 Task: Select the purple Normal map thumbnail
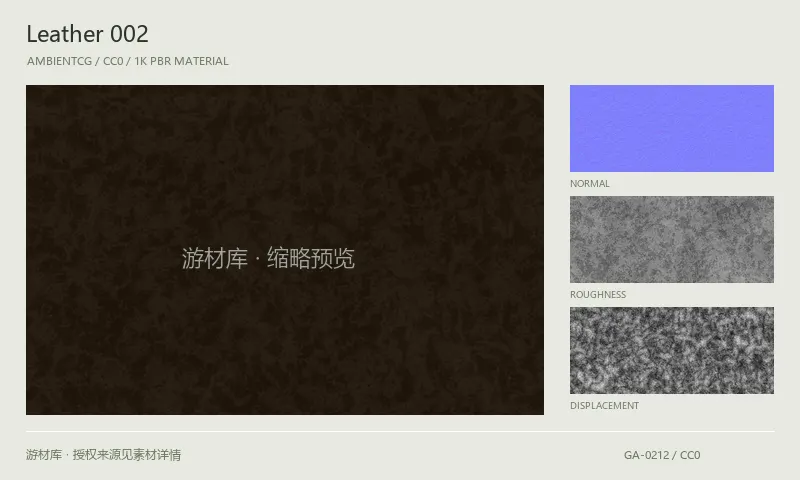[x=671, y=129]
